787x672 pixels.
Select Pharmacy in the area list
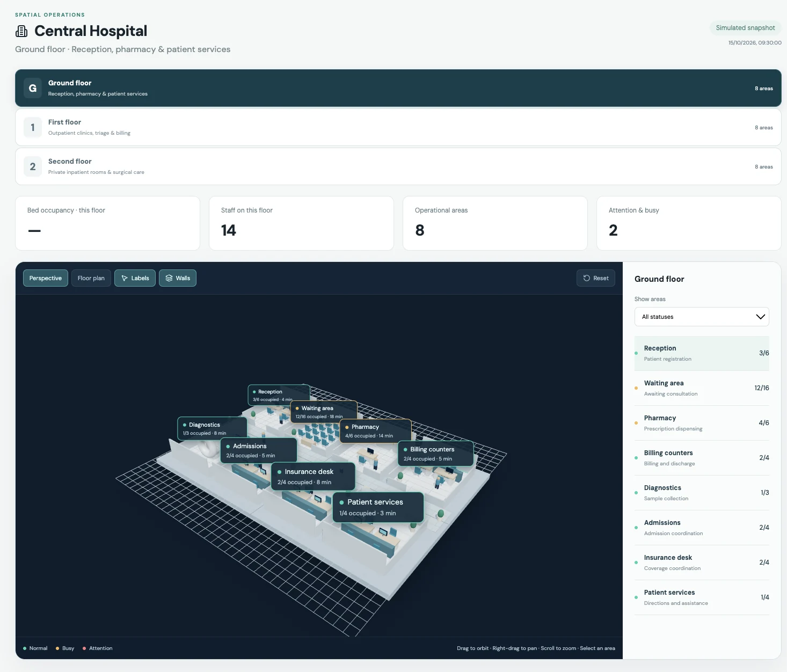(702, 423)
